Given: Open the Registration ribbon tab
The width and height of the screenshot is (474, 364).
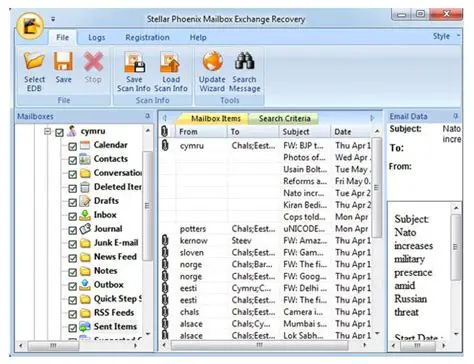Looking at the screenshot, I should point(147,38).
